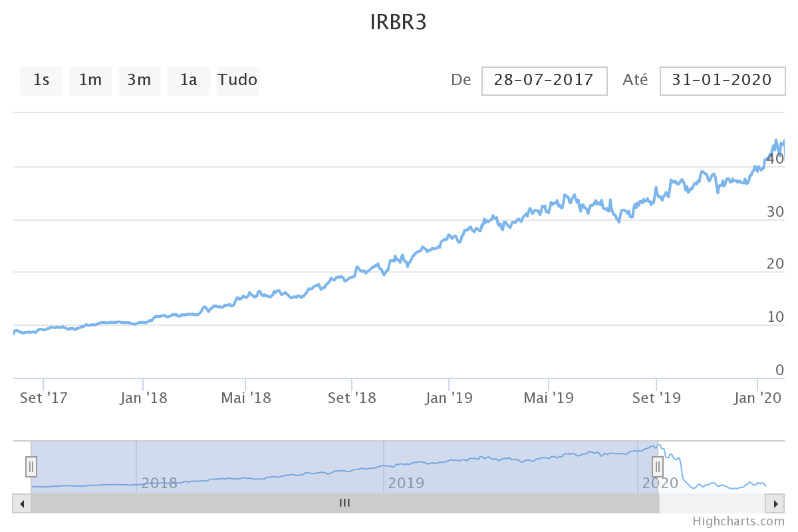Click the Jan '19 x-axis label
Image resolution: width=798 pixels, height=532 pixels.
click(449, 398)
